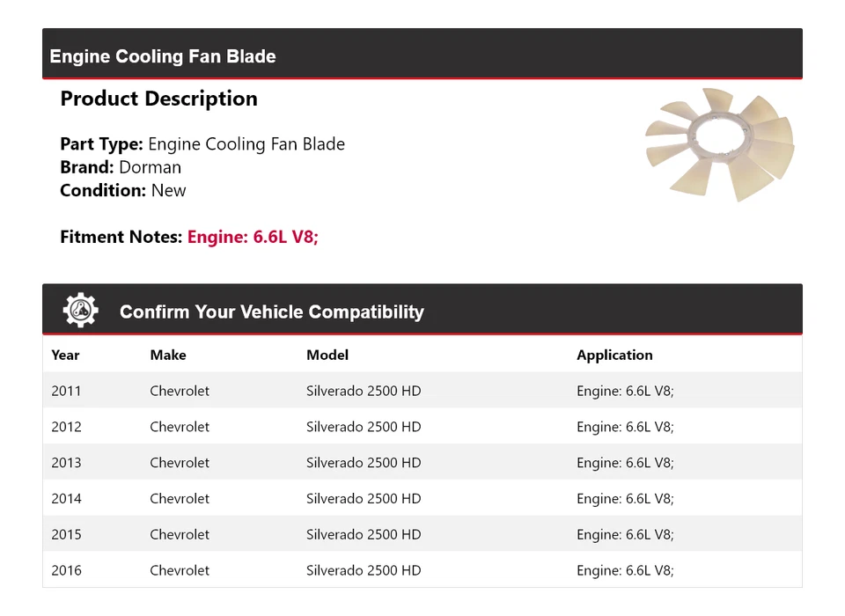Click the Engine Cooling Fan Blade header
The height and width of the screenshot is (616, 845).
(163, 56)
